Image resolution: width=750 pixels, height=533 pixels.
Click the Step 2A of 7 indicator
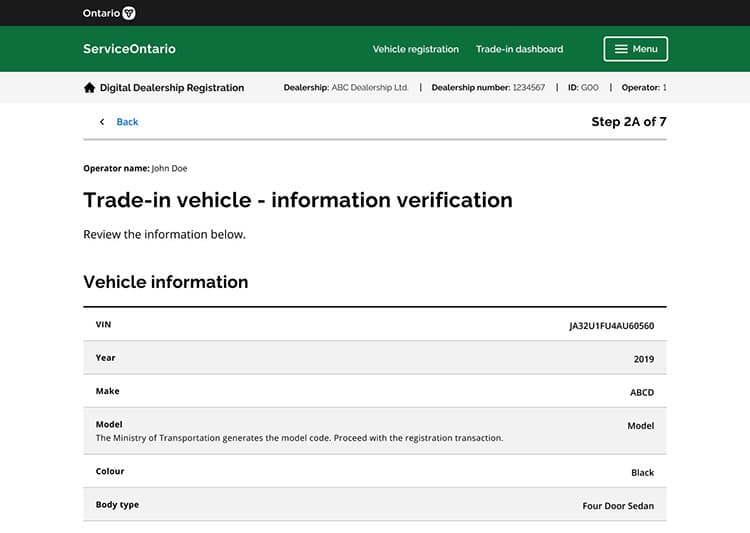(628, 122)
